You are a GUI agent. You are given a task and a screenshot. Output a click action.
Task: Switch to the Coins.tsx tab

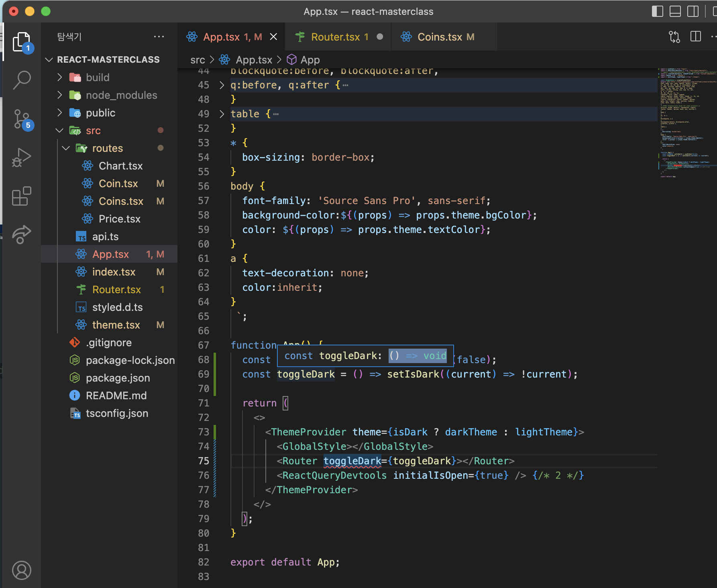tap(440, 37)
